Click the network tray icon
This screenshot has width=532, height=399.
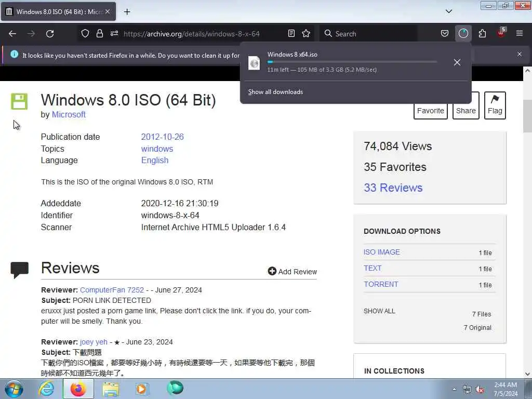point(467,390)
